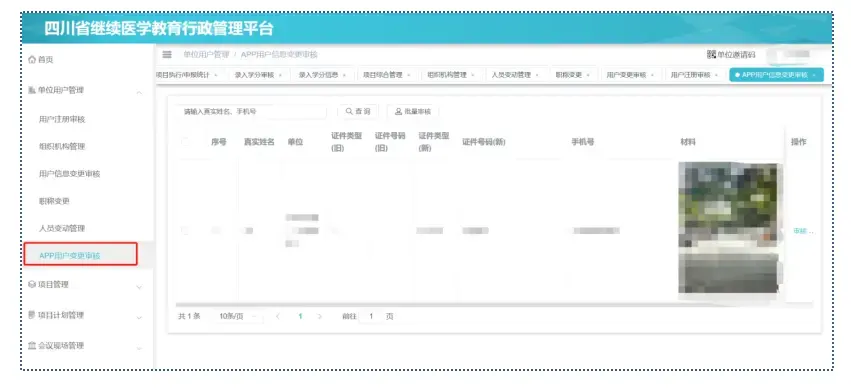Click the 项目计划管理 sidebar icon
The height and width of the screenshot is (389, 851).
(x=31, y=315)
